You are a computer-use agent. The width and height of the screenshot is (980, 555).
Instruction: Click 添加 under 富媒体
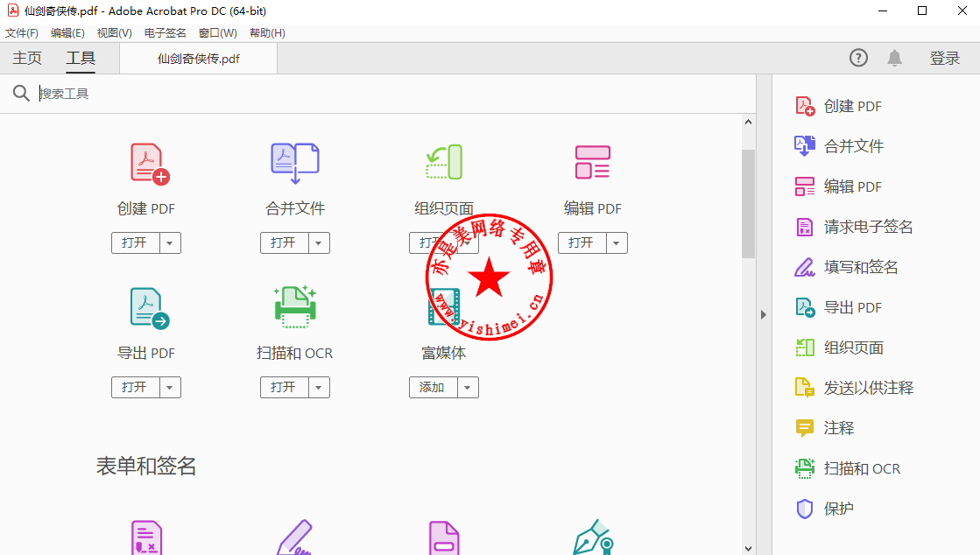[434, 388]
